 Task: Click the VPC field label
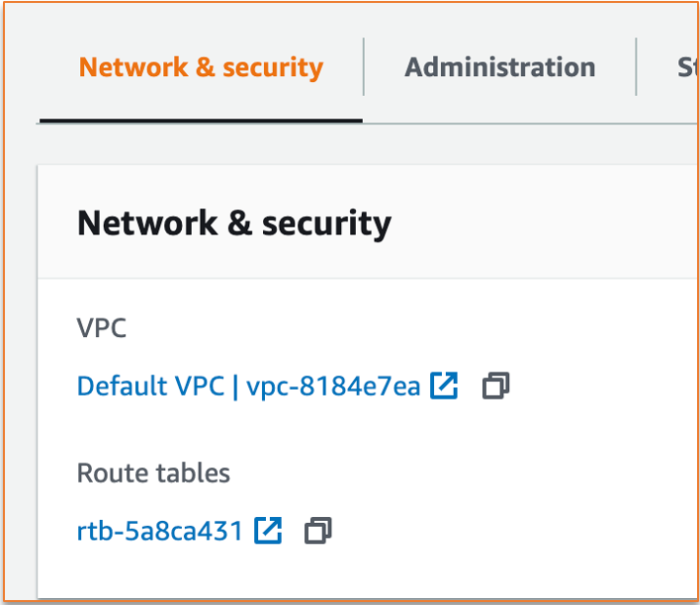pos(102,328)
